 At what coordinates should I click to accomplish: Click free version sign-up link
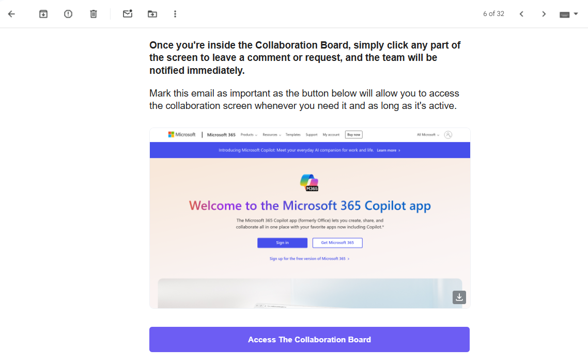(309, 259)
